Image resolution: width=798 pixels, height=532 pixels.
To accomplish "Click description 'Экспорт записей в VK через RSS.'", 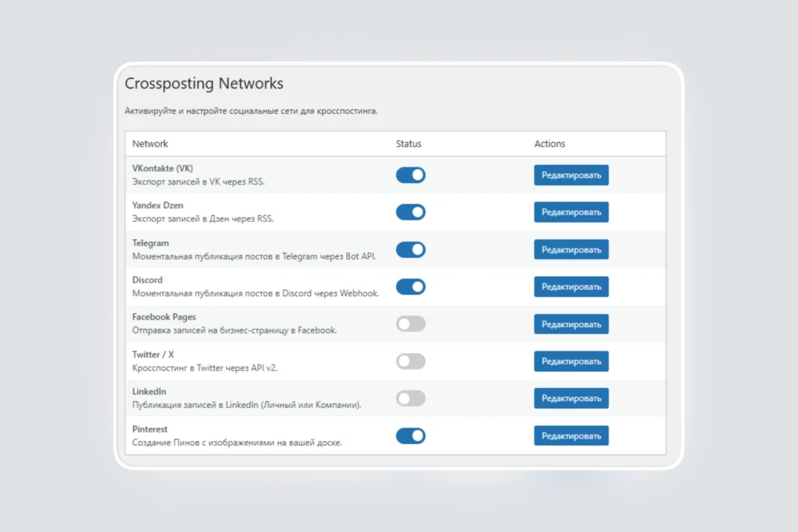I will (199, 181).
